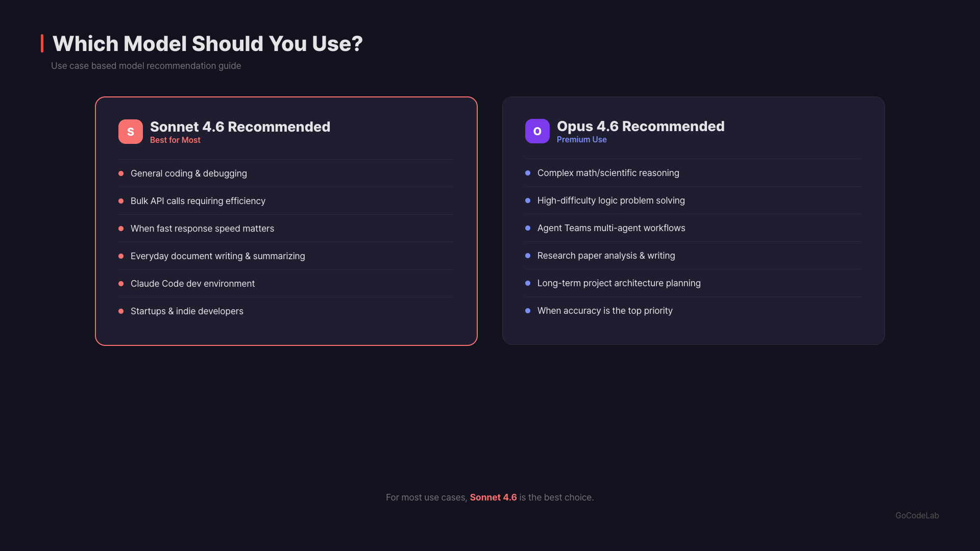Select the Sonnet 4.6 Recommended heading
This screenshot has width=980, height=551.
[240, 127]
